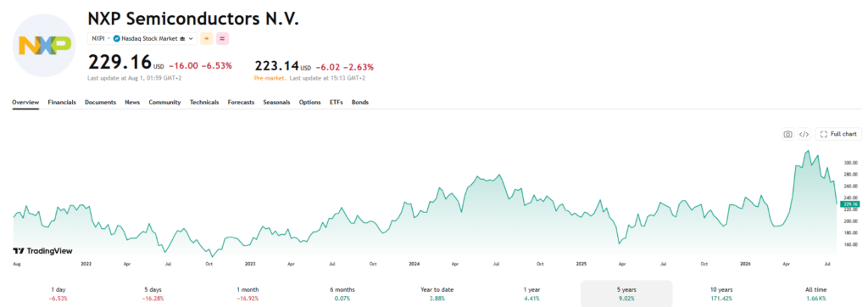Click the embed code icon
868x307 pixels.
(x=804, y=134)
